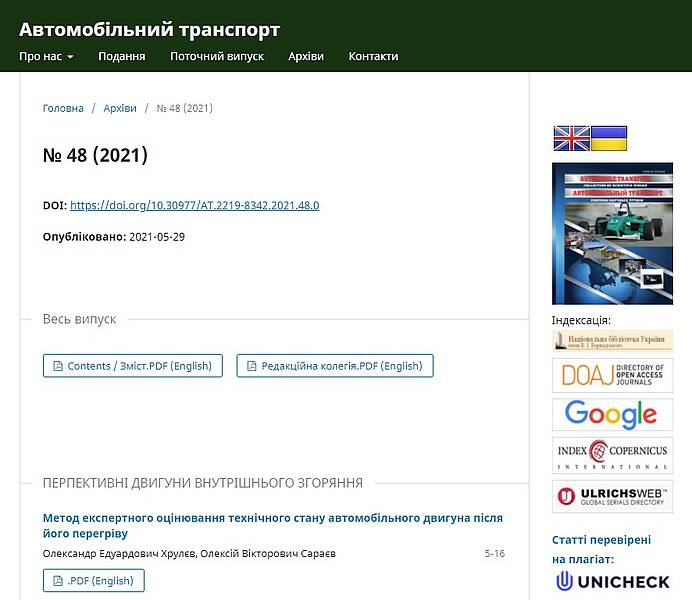Switch language using the Ukrainian flag icon
Screen dimensions: 692x600
(609, 139)
